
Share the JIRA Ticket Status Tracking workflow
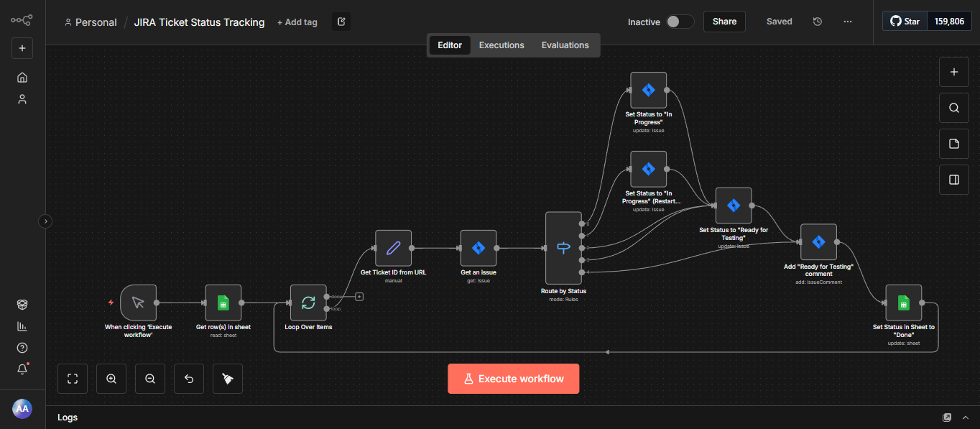724,22
